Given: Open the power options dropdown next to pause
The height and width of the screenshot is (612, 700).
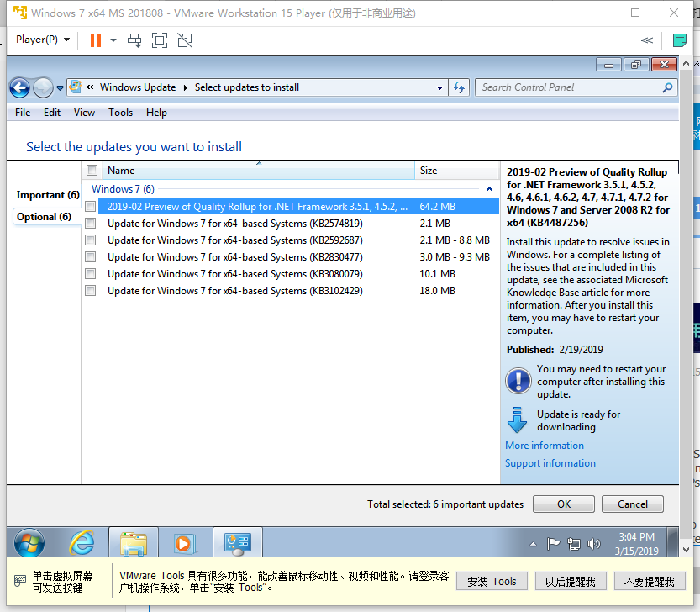Looking at the screenshot, I should pyautogui.click(x=113, y=40).
